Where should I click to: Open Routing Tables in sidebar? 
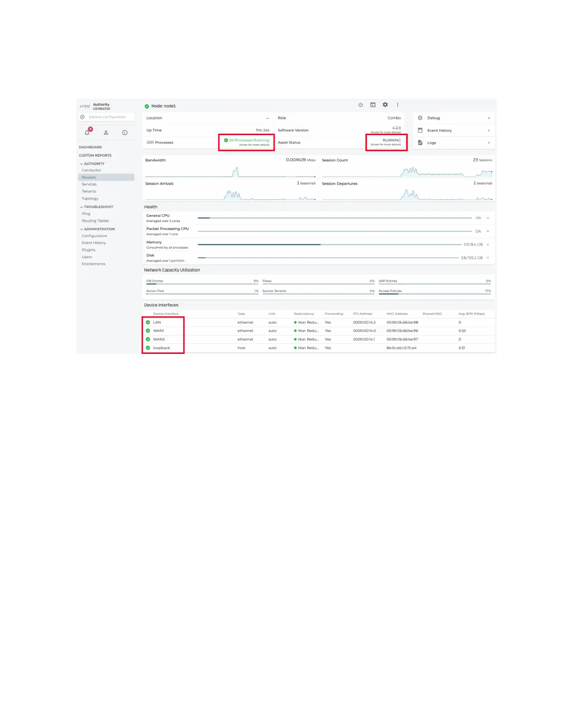coord(95,221)
